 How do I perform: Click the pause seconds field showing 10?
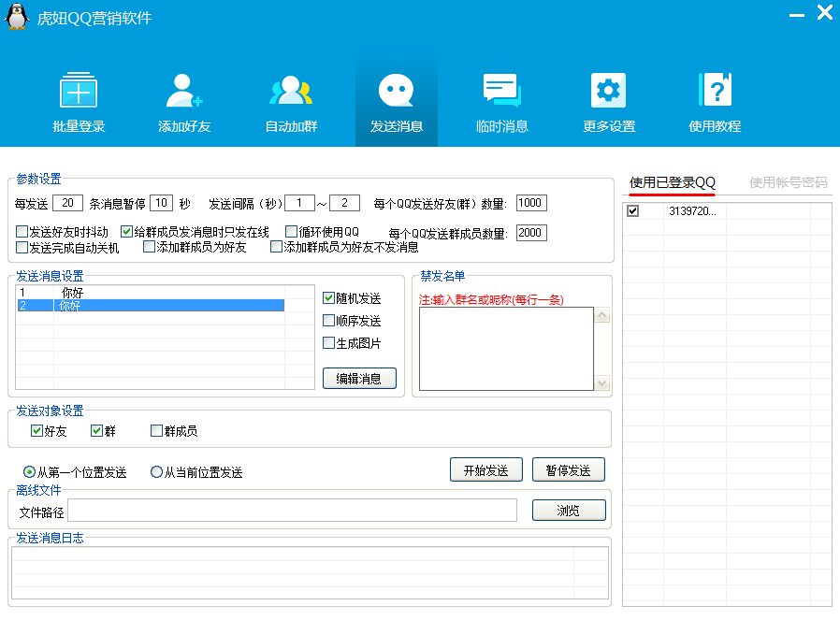(161, 203)
